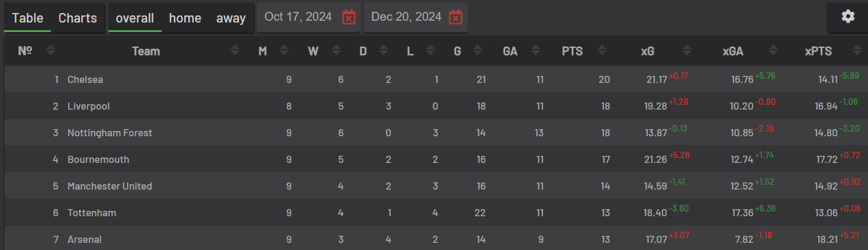Sort by PTS column arrows
This screenshot has height=250, width=868.
tap(602, 51)
